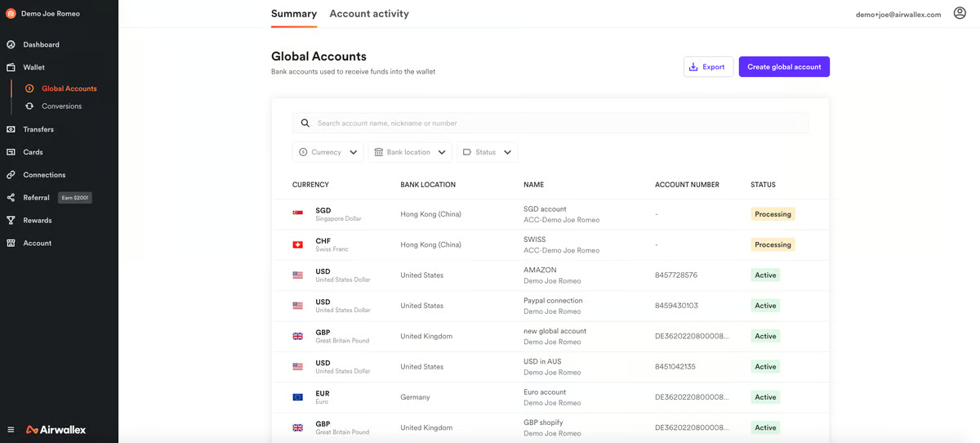Toggle the hamburger menu icon near Airwallex logo
Image resolution: width=980 pixels, height=443 pixels.
click(11, 429)
